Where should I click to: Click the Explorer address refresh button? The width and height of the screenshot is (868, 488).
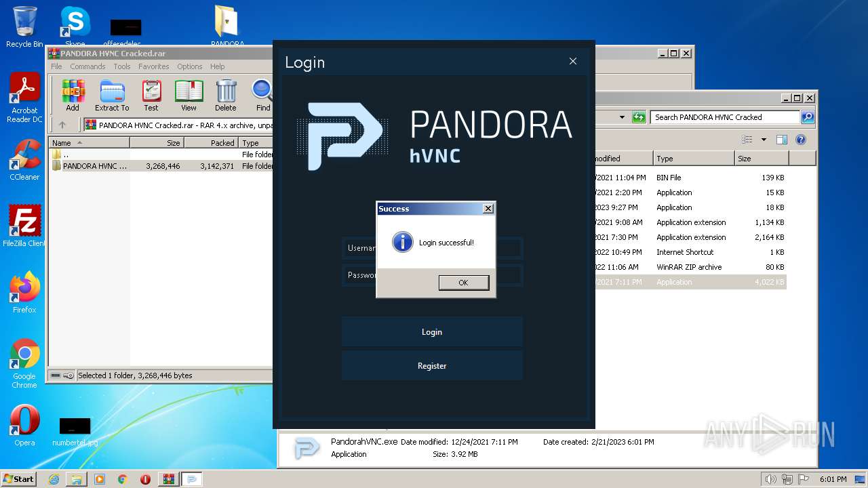(x=639, y=117)
